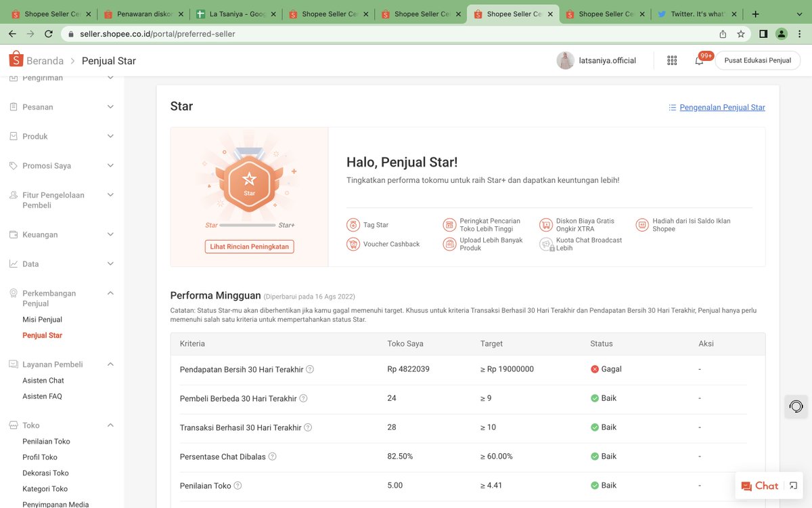
Task: Click help icon beside Penilaian Toko
Action: 238,486
